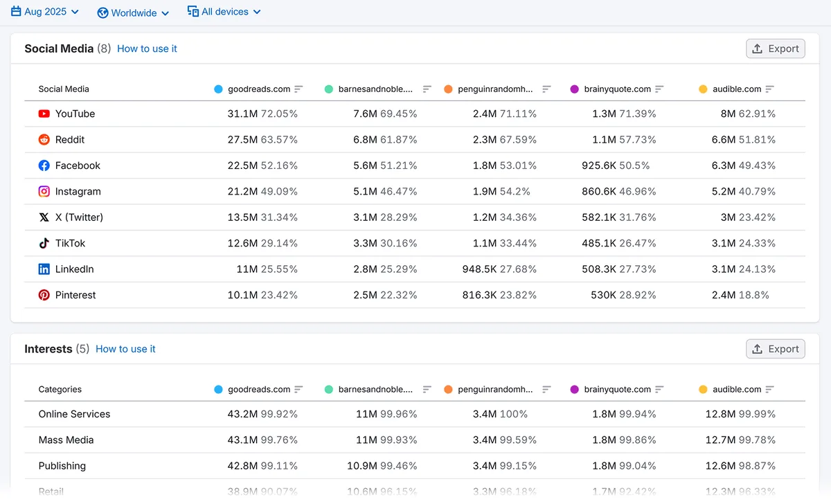Click audible.com yellow dot in Interests header
This screenshot has width=831, height=504.
pyautogui.click(x=703, y=390)
